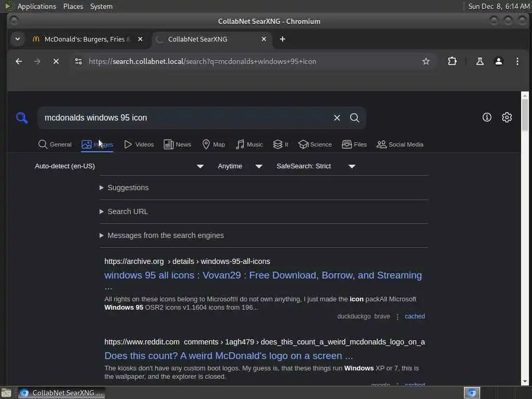Click the 'duckduckgo' engine label
Viewport: 532px width, 399px height.
(353, 316)
